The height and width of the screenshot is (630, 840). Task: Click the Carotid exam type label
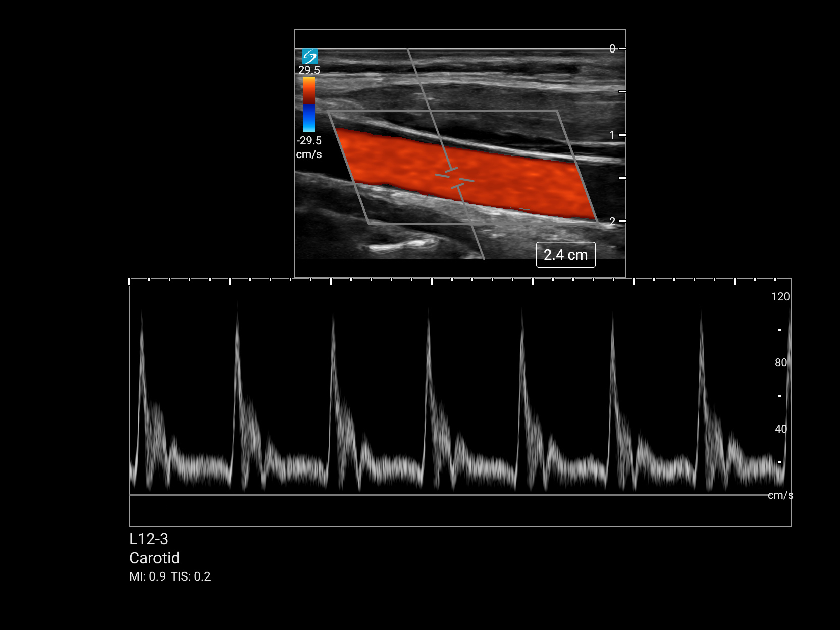(154, 558)
